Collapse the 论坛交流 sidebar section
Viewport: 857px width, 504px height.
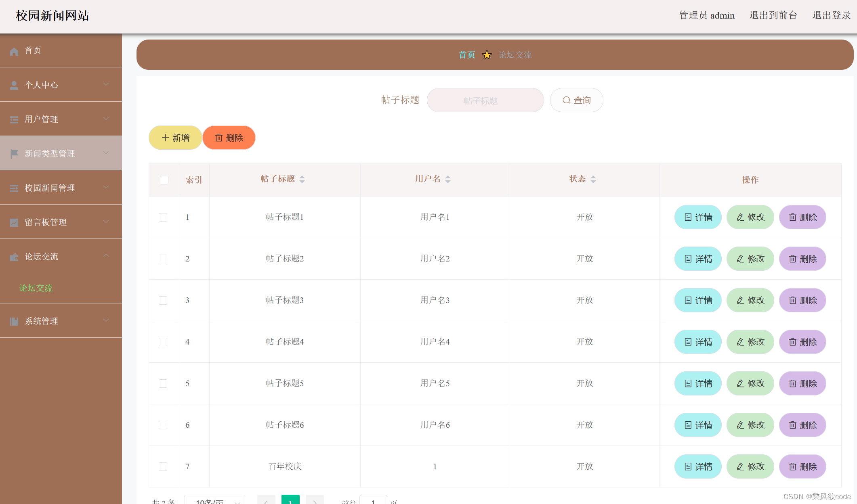click(106, 256)
